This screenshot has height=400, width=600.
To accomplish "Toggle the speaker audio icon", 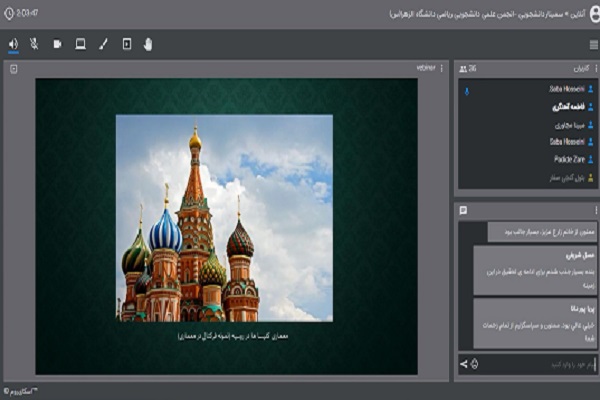I will click(x=13, y=44).
